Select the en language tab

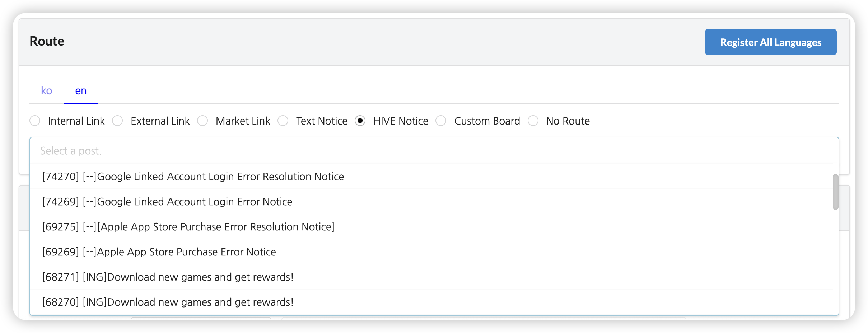(x=81, y=91)
